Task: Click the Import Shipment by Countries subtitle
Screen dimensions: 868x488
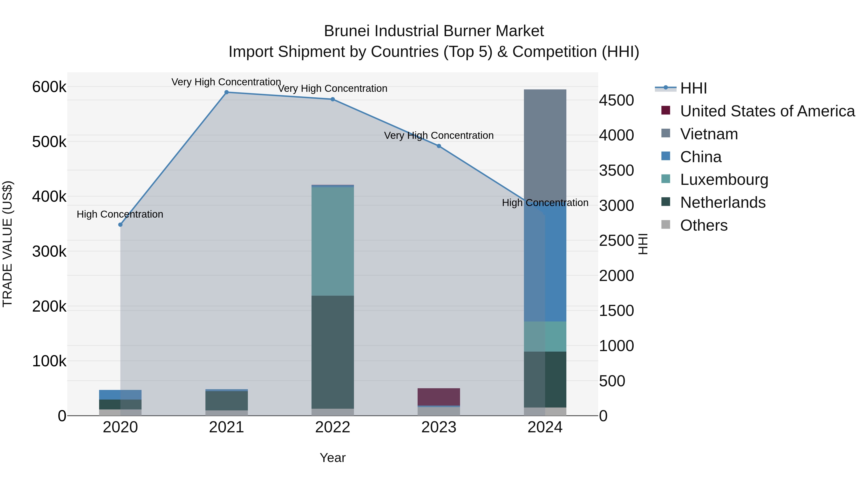Action: click(434, 52)
